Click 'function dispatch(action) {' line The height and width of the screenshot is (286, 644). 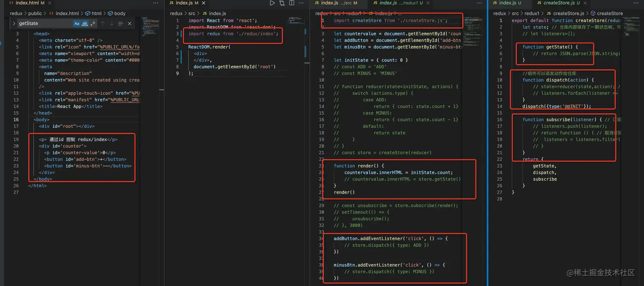558,80
